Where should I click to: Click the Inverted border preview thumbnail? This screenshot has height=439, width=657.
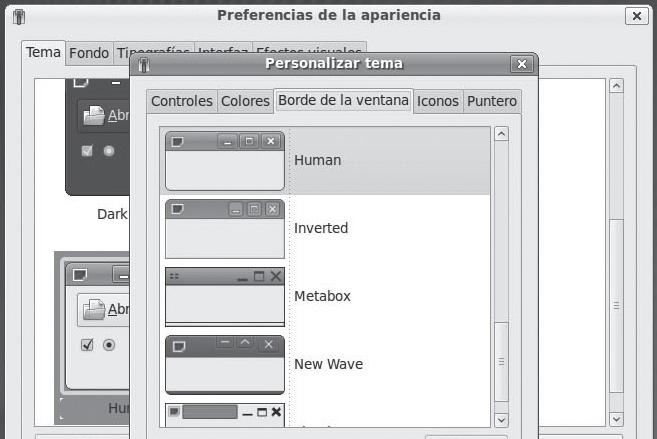click(225, 229)
